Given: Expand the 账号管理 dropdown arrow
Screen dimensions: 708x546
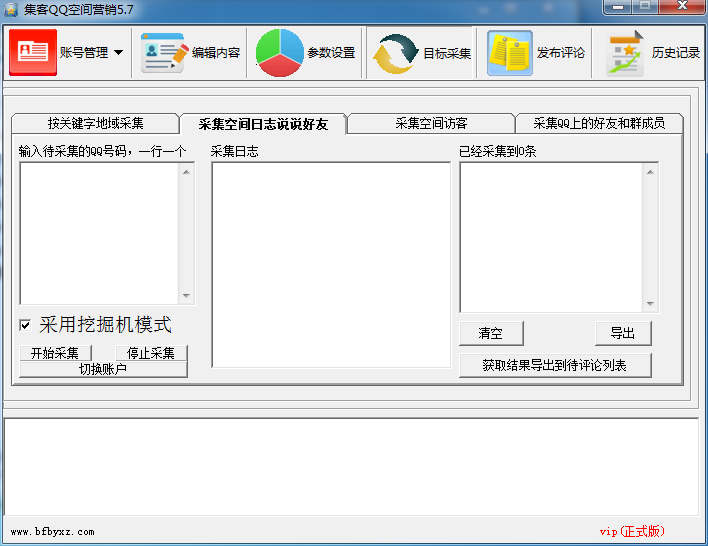Looking at the screenshot, I should click(x=118, y=53).
